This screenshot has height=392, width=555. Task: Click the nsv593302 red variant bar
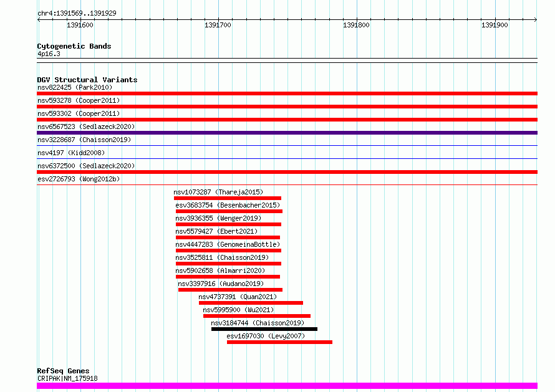[x=287, y=120]
